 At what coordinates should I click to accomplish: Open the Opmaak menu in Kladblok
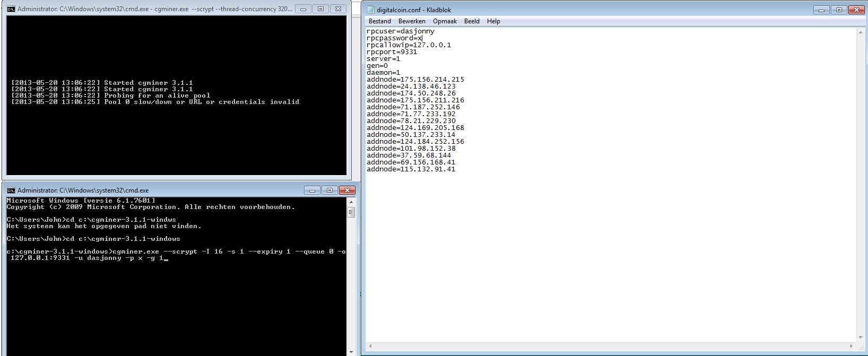(445, 21)
